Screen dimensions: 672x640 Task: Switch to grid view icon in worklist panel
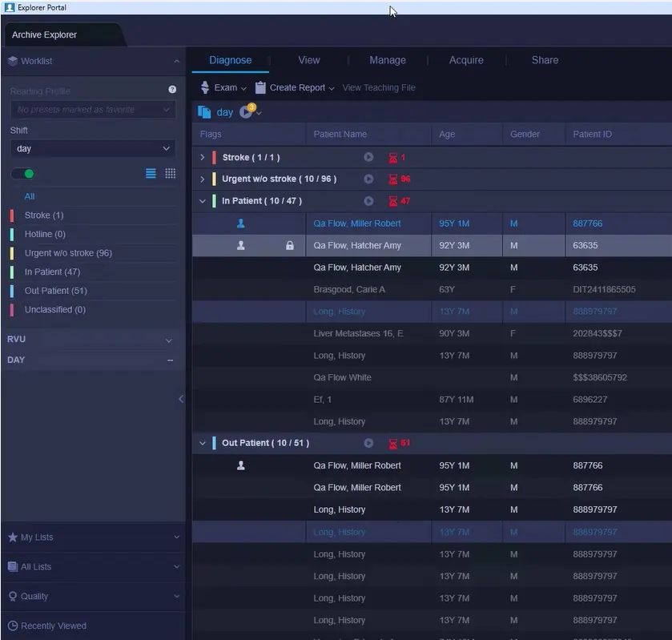pos(170,173)
